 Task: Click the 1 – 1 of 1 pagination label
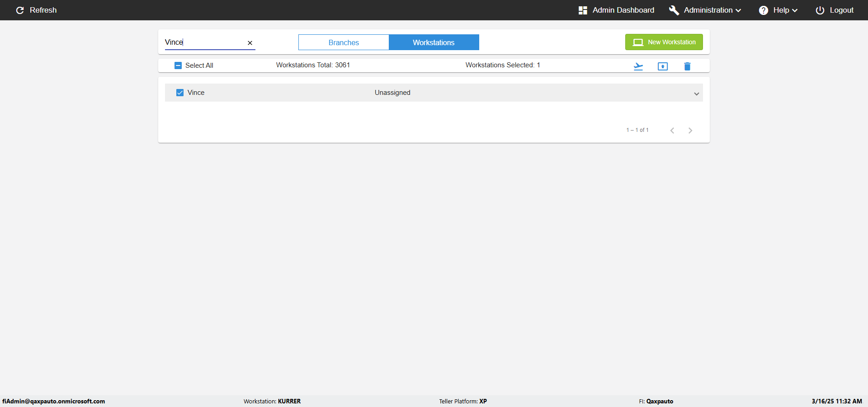(x=637, y=130)
